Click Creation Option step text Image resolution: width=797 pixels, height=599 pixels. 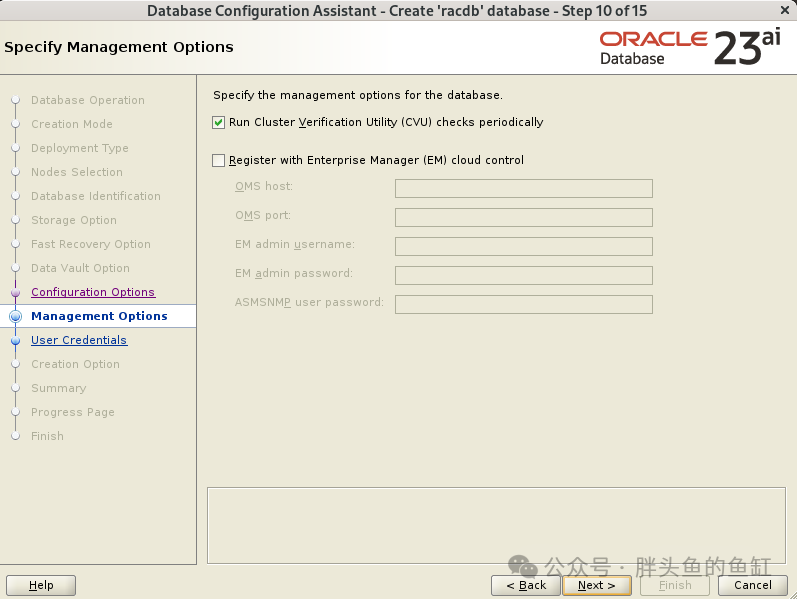[x=75, y=364]
